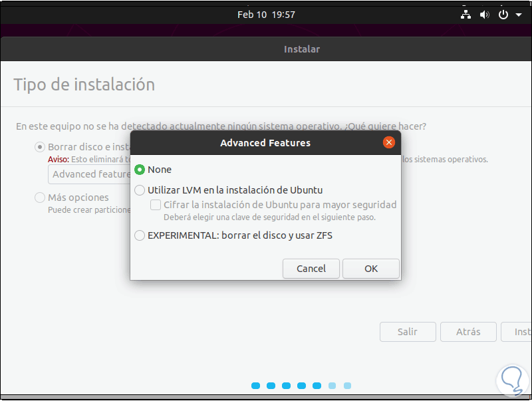The width and height of the screenshot is (532, 401).
Task: Confirm with the OK button
Action: point(371,269)
